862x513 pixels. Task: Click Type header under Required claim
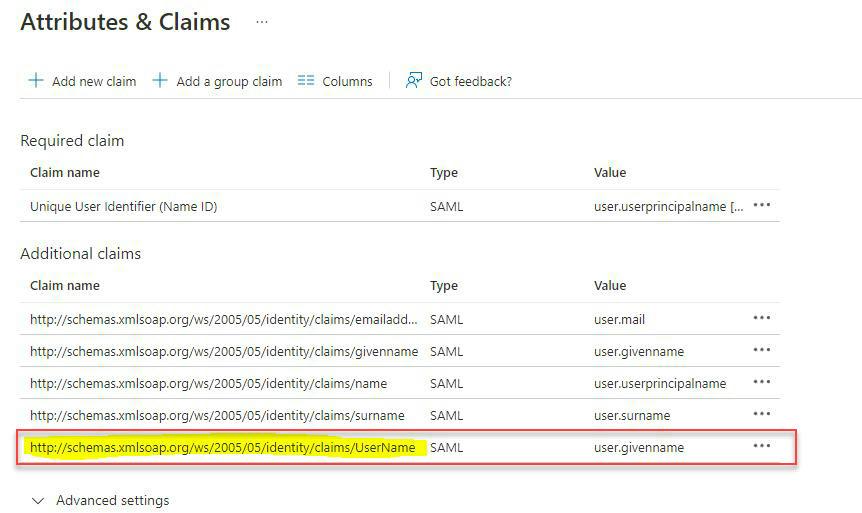point(444,173)
